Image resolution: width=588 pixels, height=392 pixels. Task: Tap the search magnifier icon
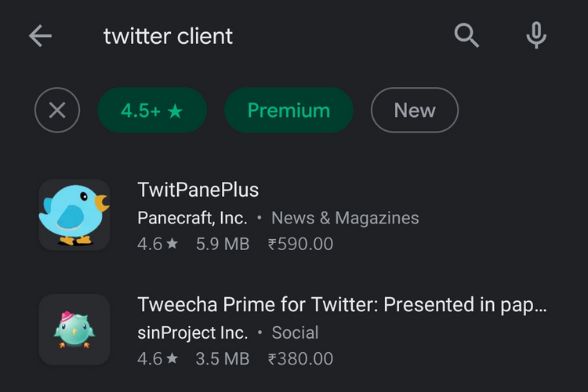click(x=466, y=35)
